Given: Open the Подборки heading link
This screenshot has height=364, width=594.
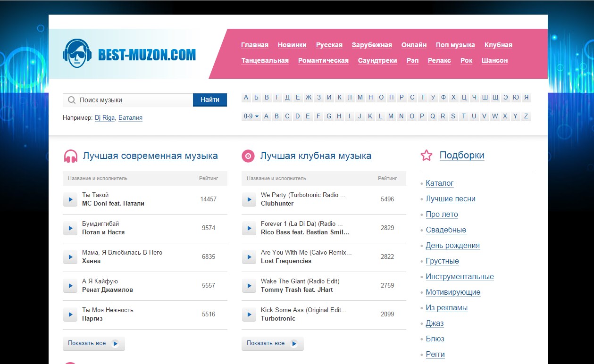Looking at the screenshot, I should [462, 156].
